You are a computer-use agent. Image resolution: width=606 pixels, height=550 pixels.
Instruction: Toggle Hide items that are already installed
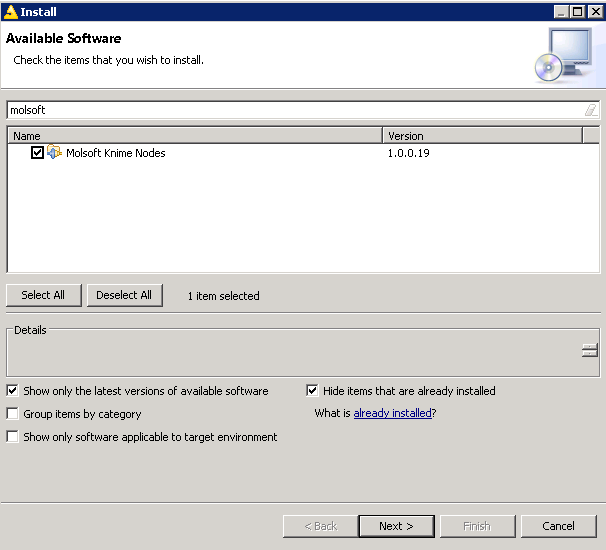click(313, 391)
